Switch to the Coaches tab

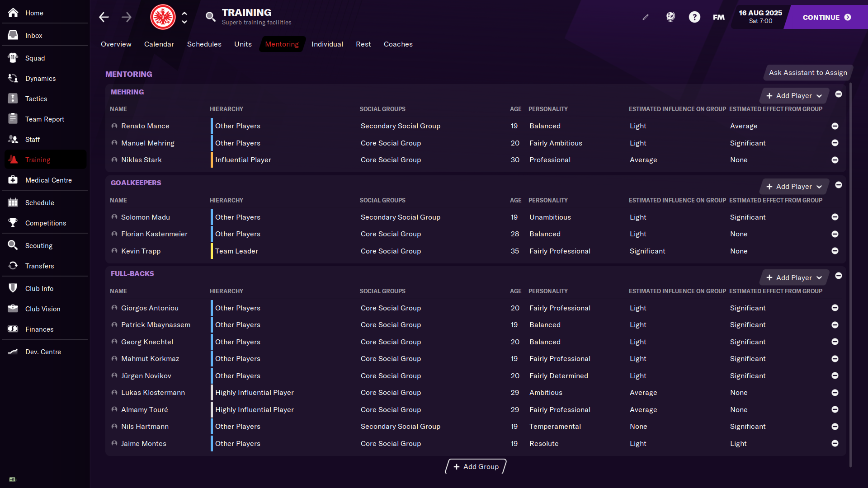click(x=398, y=44)
